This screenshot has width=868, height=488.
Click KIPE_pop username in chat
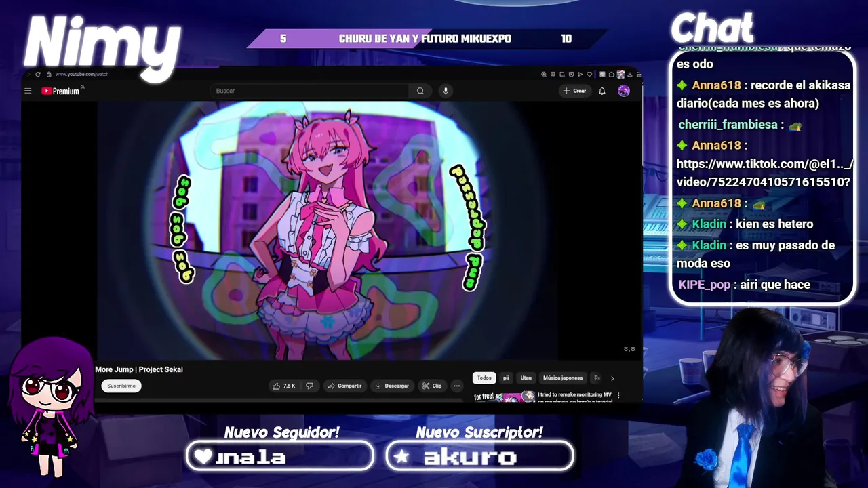(x=705, y=285)
